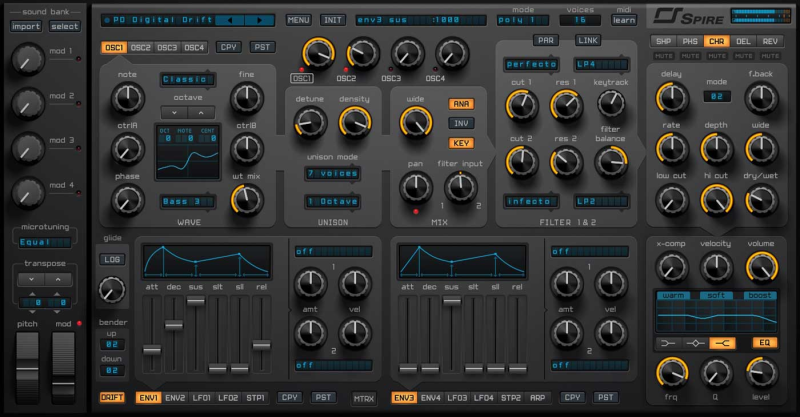This screenshot has width=800, height=417.
Task: Toggle the PAR filter routing button
Action: (x=545, y=40)
